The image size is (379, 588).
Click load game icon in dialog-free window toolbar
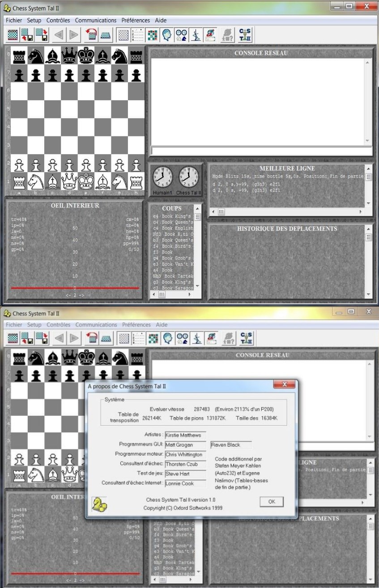[x=28, y=35]
